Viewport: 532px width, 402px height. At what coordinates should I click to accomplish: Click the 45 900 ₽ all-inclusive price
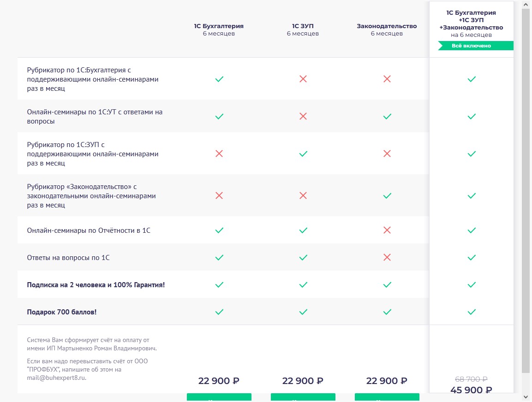tap(471, 390)
